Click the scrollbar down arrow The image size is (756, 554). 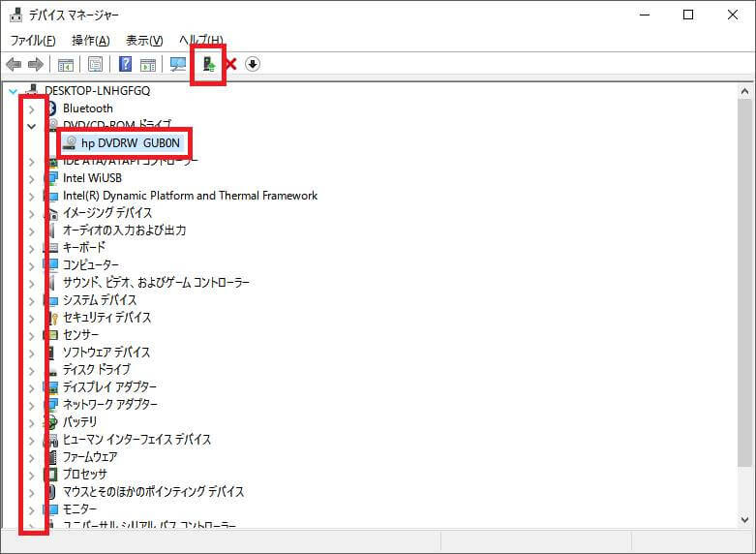pyautogui.click(x=744, y=520)
